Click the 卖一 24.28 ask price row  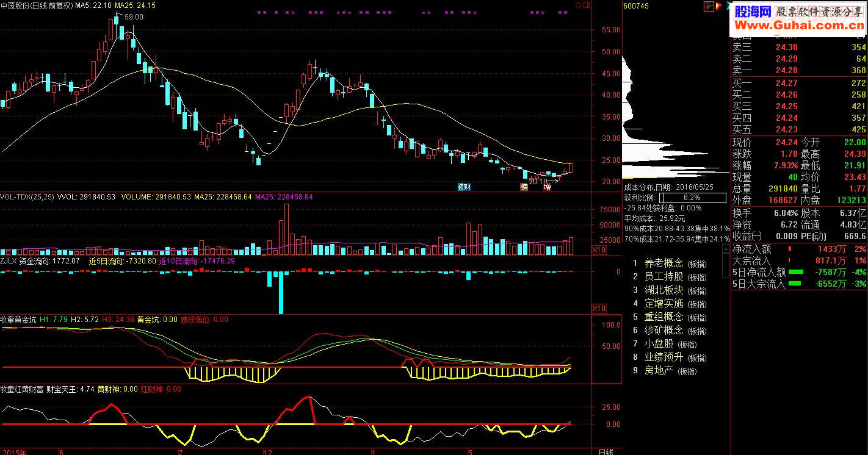click(799, 71)
